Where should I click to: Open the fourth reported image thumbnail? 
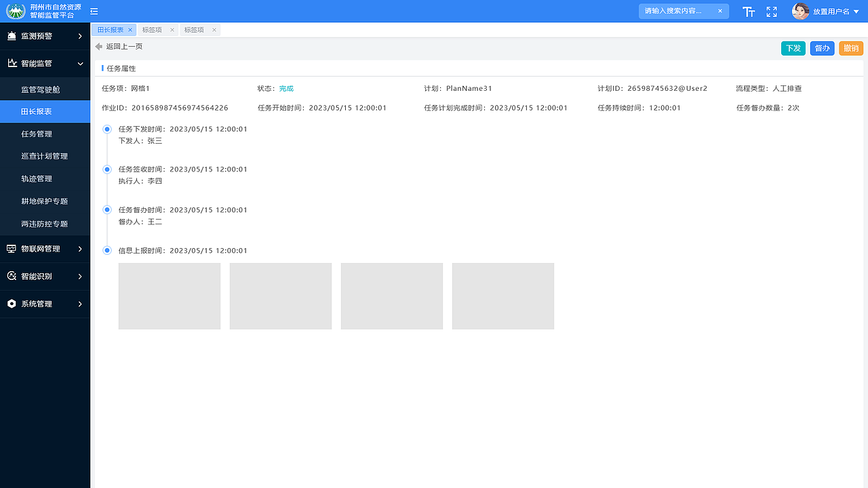coord(503,296)
